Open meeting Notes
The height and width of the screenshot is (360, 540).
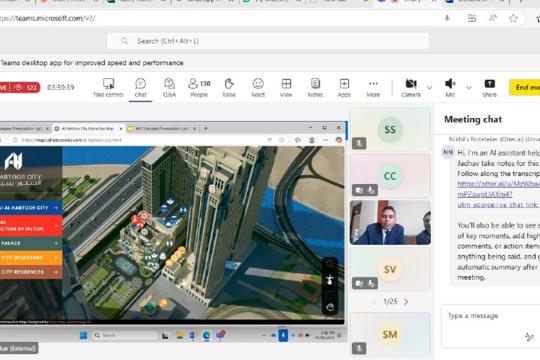315,88
